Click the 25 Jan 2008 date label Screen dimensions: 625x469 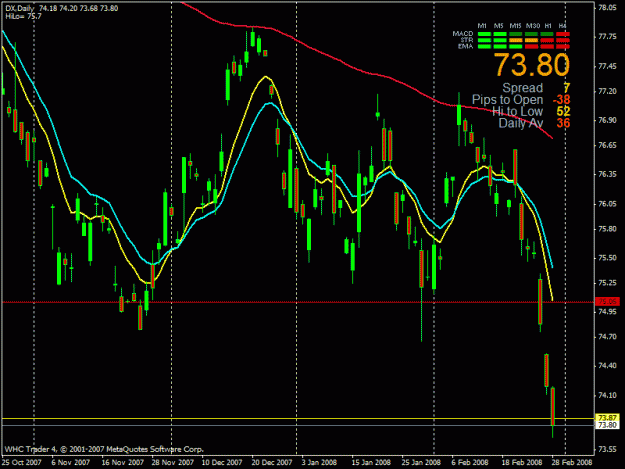pos(421,462)
